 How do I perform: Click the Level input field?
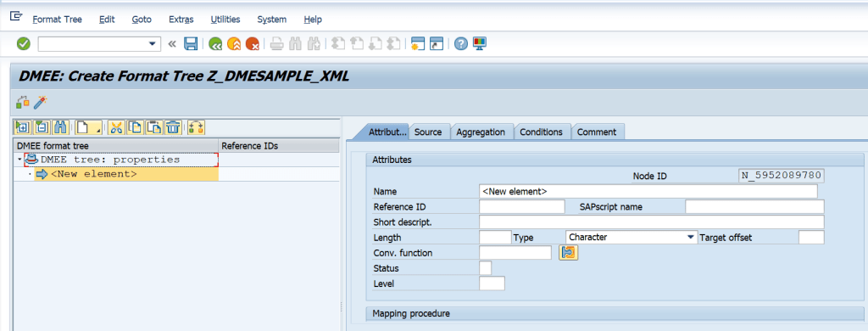pyautogui.click(x=492, y=283)
